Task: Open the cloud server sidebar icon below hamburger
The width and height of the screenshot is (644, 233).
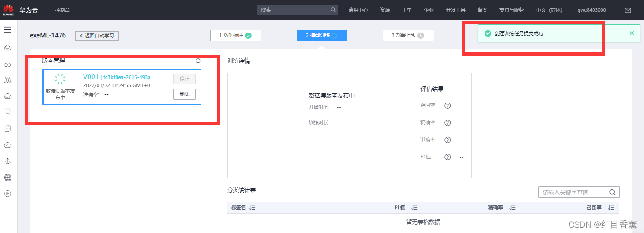Action: click(7, 47)
